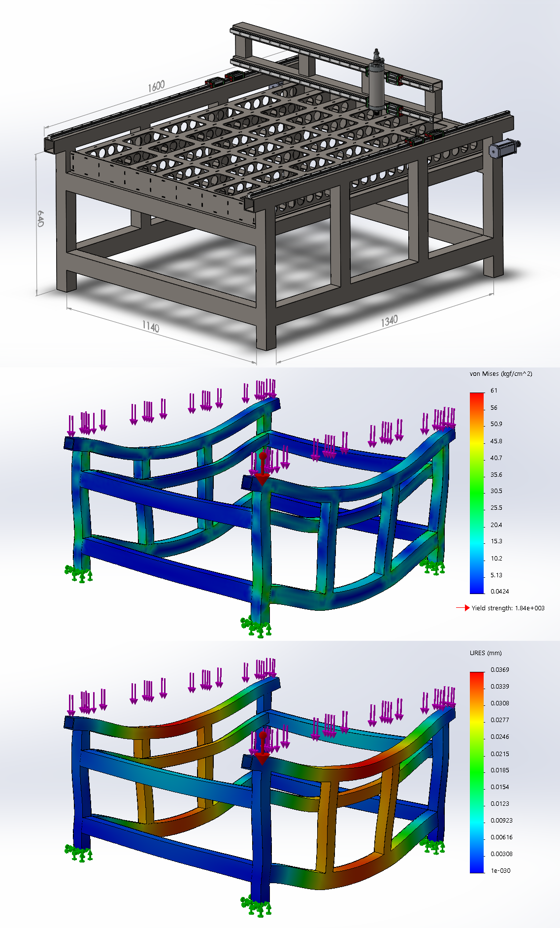Select the 50.9 stress legend value

496,424
